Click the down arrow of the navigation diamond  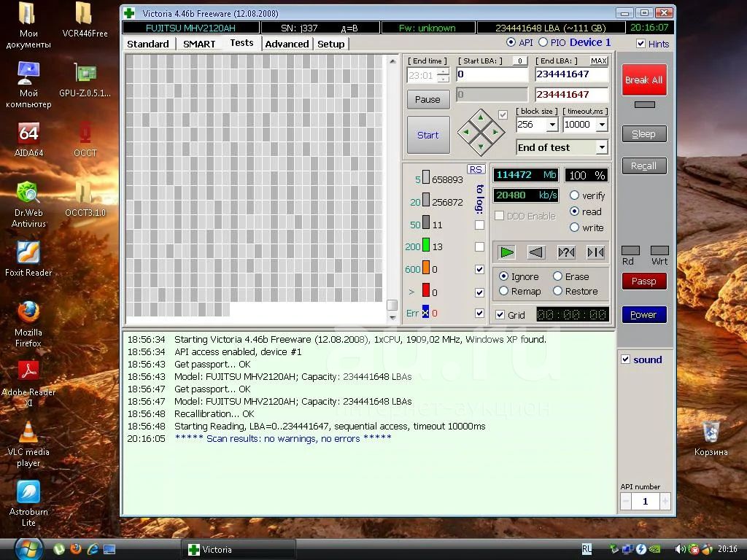pyautogui.click(x=481, y=147)
